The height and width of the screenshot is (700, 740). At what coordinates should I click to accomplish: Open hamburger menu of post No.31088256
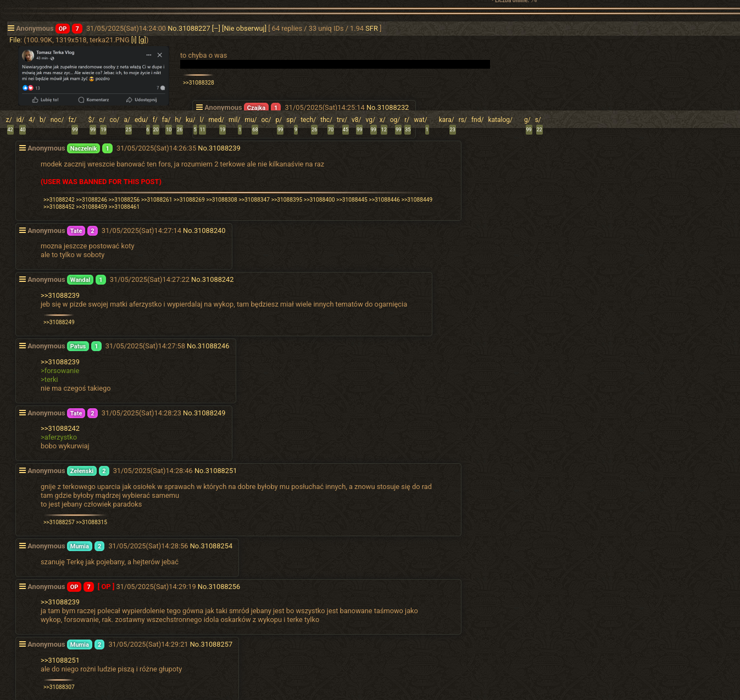coord(23,586)
